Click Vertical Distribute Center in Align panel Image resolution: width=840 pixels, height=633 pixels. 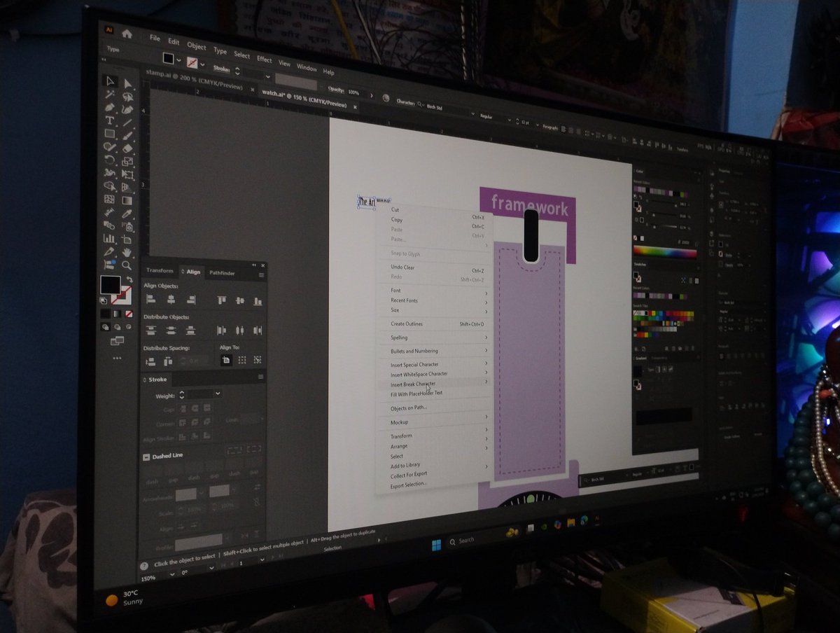(171, 331)
